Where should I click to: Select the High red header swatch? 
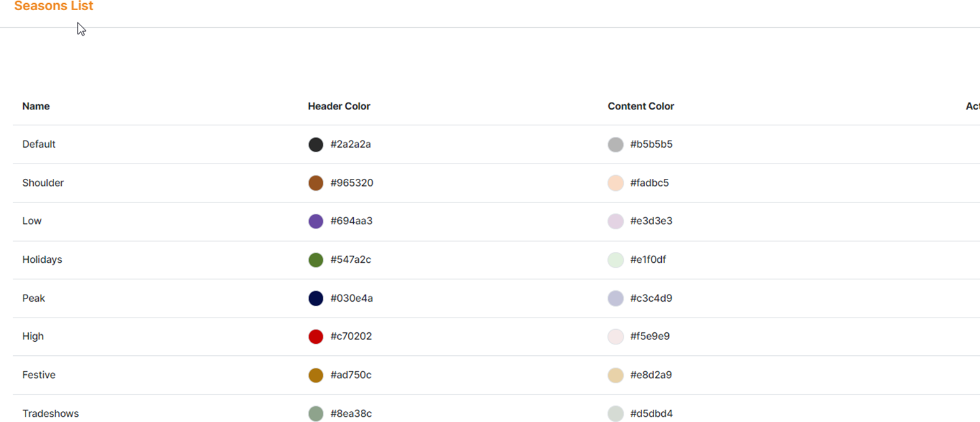pyautogui.click(x=316, y=337)
